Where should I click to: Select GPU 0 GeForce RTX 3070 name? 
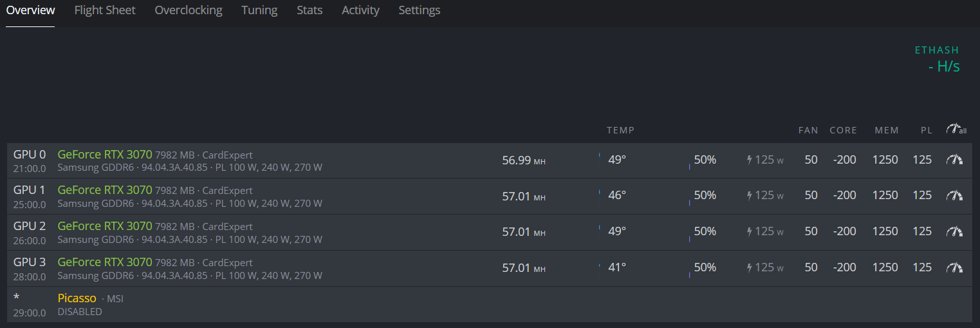coord(105,155)
